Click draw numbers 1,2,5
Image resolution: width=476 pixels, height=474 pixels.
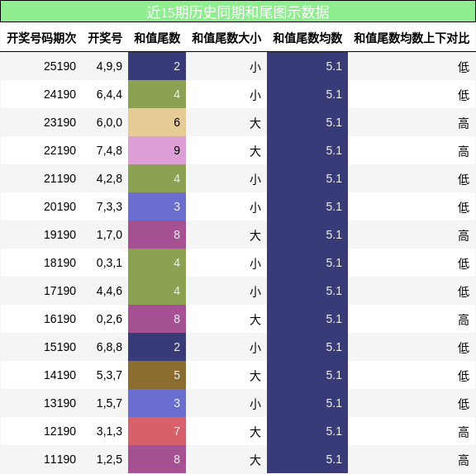(109, 459)
